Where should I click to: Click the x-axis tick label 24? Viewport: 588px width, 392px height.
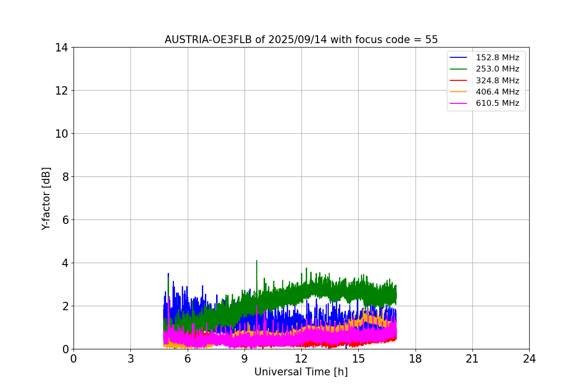pyautogui.click(x=529, y=359)
